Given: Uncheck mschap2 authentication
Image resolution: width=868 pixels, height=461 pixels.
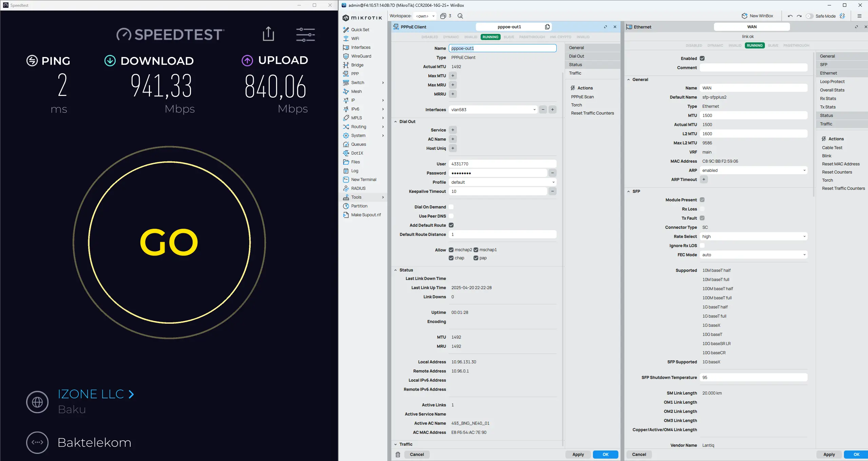Looking at the screenshot, I should coord(451,250).
